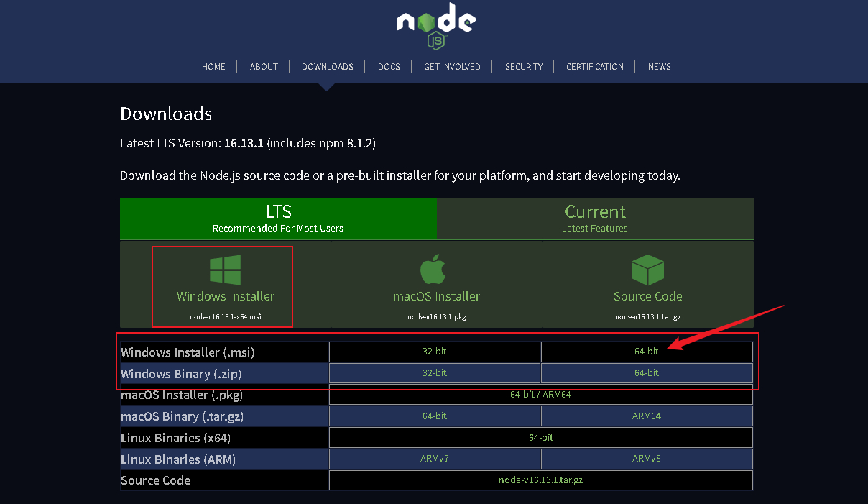Open the NEWS menu item

coord(659,67)
